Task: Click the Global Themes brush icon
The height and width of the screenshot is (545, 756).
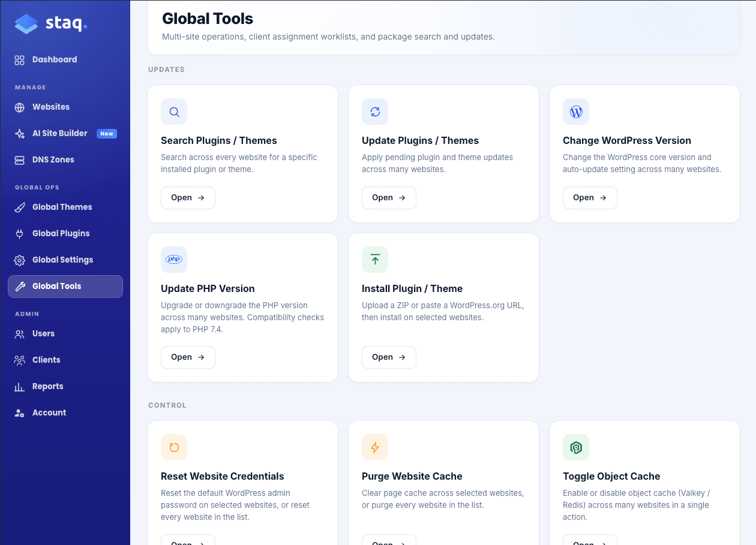Action: pyautogui.click(x=20, y=207)
